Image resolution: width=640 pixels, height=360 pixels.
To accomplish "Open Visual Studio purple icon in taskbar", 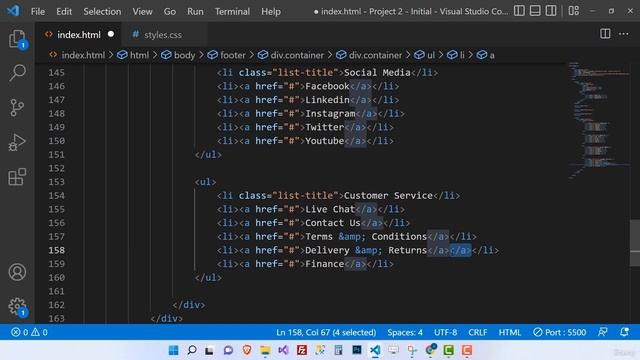I will 283,350.
